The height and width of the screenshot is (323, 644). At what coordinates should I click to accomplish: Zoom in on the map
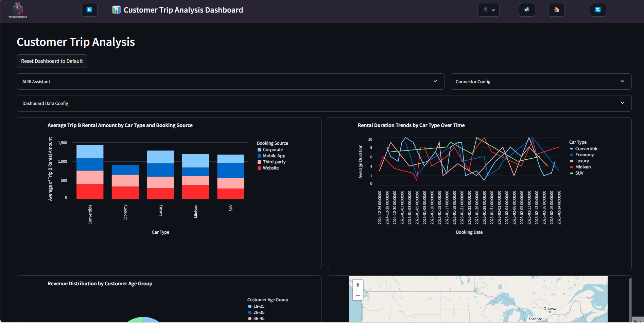pyautogui.click(x=358, y=285)
